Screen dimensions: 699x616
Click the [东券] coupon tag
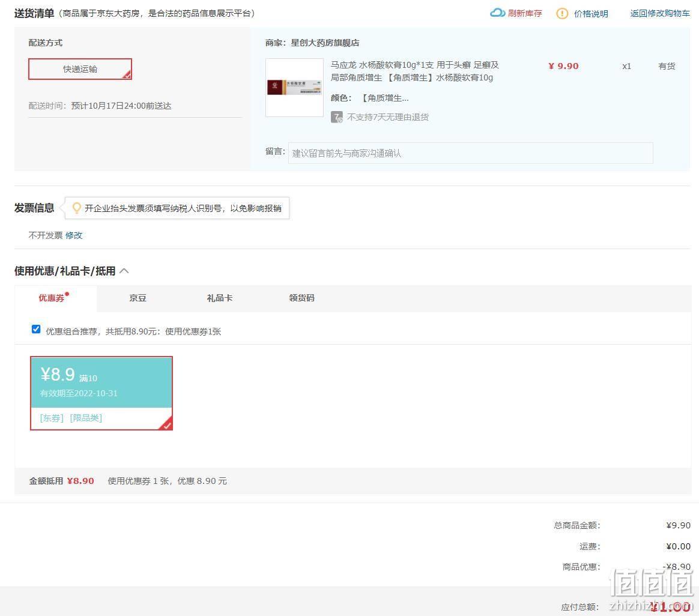[52, 418]
